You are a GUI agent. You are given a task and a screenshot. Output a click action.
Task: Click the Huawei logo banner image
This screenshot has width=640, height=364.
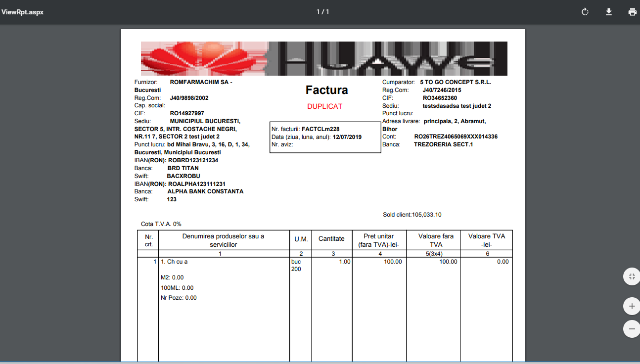click(x=324, y=58)
